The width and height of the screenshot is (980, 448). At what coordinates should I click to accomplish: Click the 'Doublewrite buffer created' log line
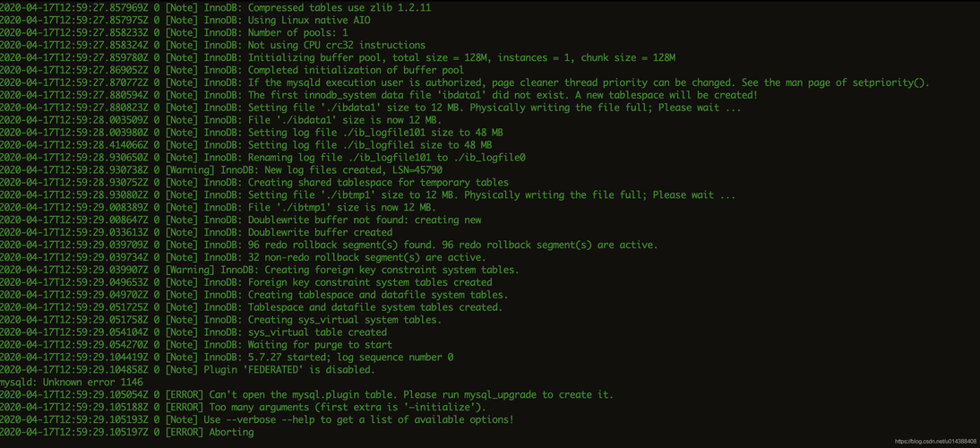[x=320, y=232]
